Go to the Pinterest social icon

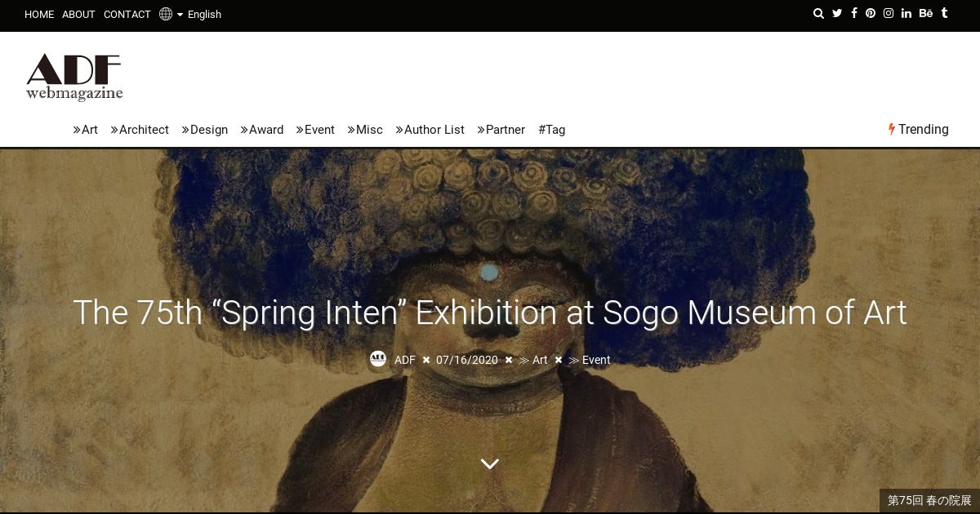point(871,14)
